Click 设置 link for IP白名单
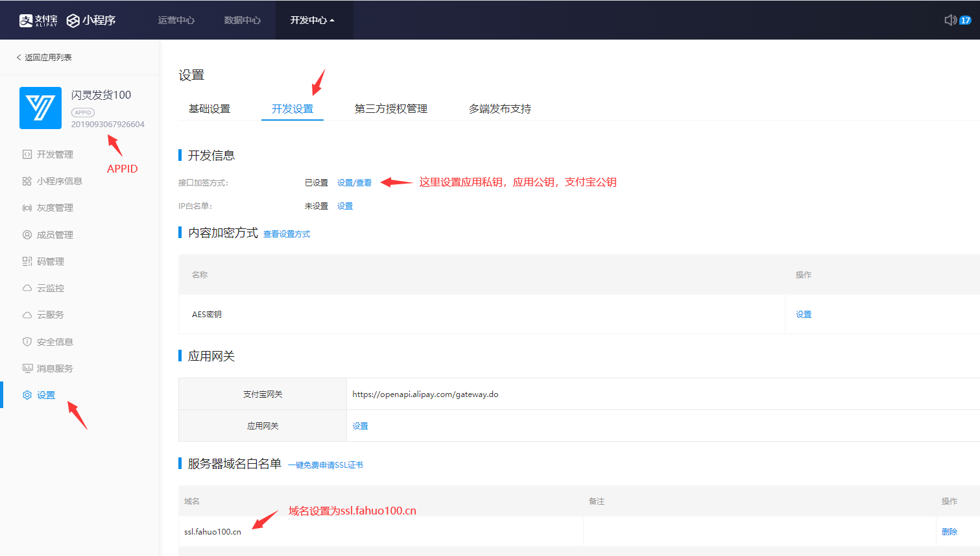This screenshot has height=556, width=980. (x=345, y=206)
